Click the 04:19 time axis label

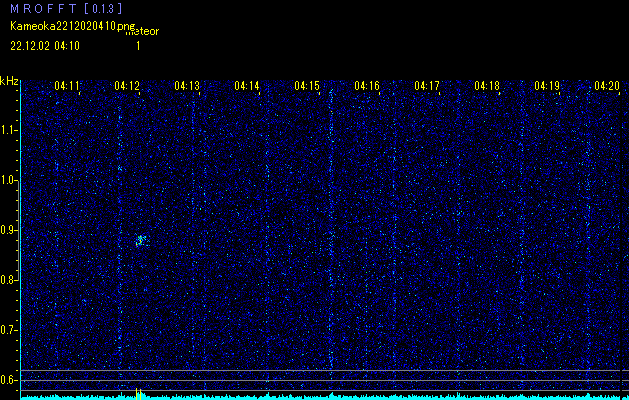click(x=547, y=86)
